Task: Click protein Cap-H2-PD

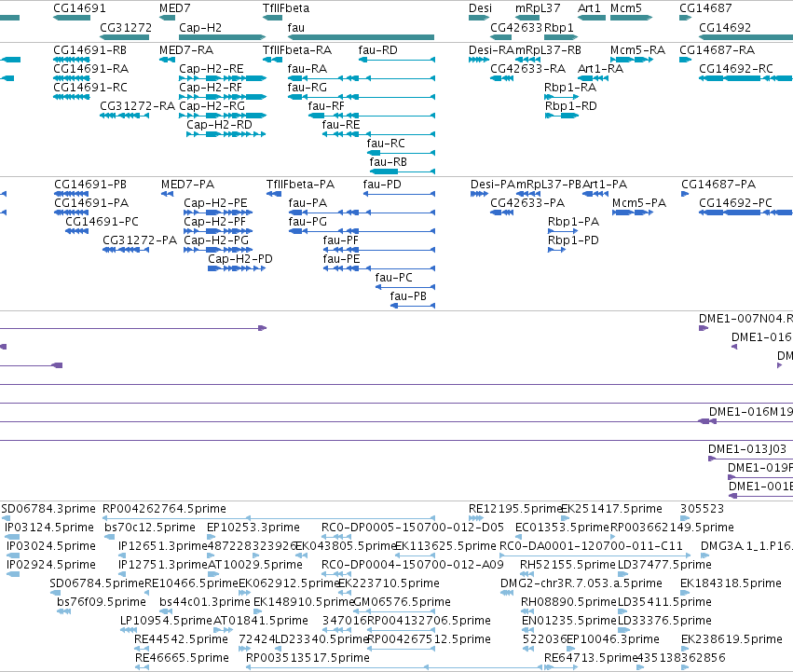Action: (x=237, y=268)
